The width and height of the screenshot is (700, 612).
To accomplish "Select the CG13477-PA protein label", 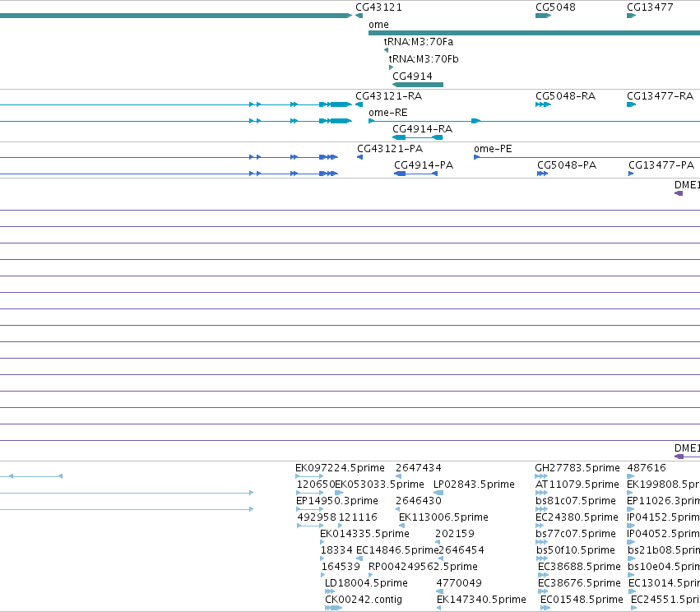I will coord(661,165).
